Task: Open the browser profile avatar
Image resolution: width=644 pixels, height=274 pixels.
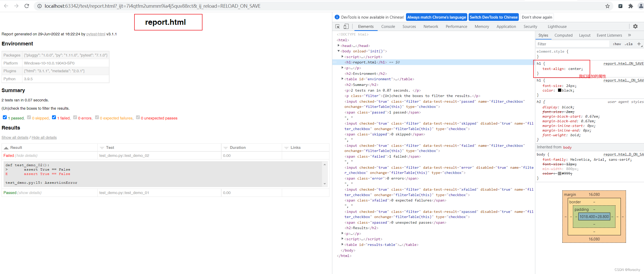Action: 641,6
